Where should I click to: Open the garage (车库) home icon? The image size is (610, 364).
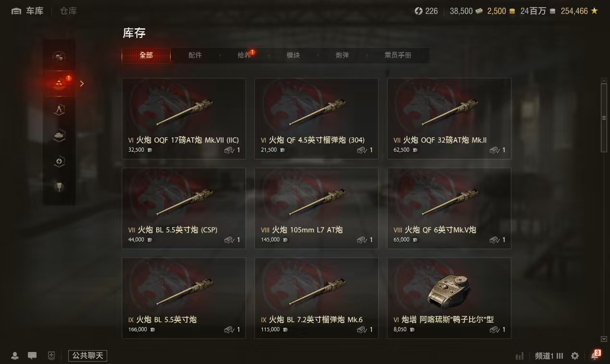pos(16,11)
